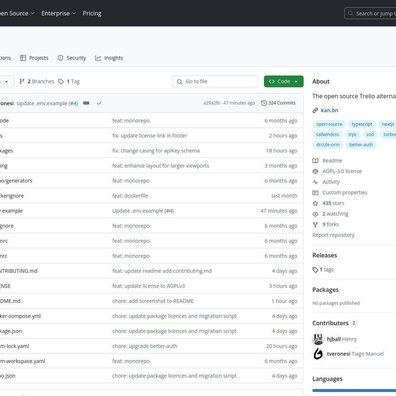
Task: Open the Enterprise dropdown menu
Action: coord(59,13)
